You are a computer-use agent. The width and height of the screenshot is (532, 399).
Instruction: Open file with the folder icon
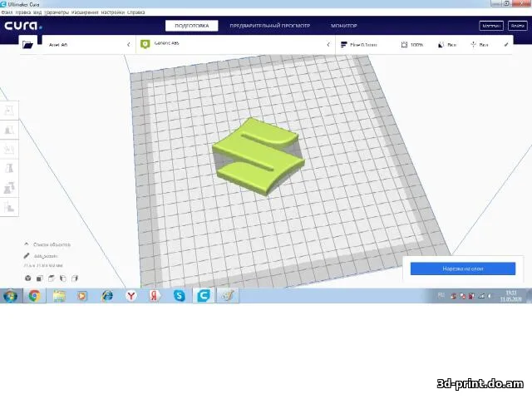[x=27, y=44]
